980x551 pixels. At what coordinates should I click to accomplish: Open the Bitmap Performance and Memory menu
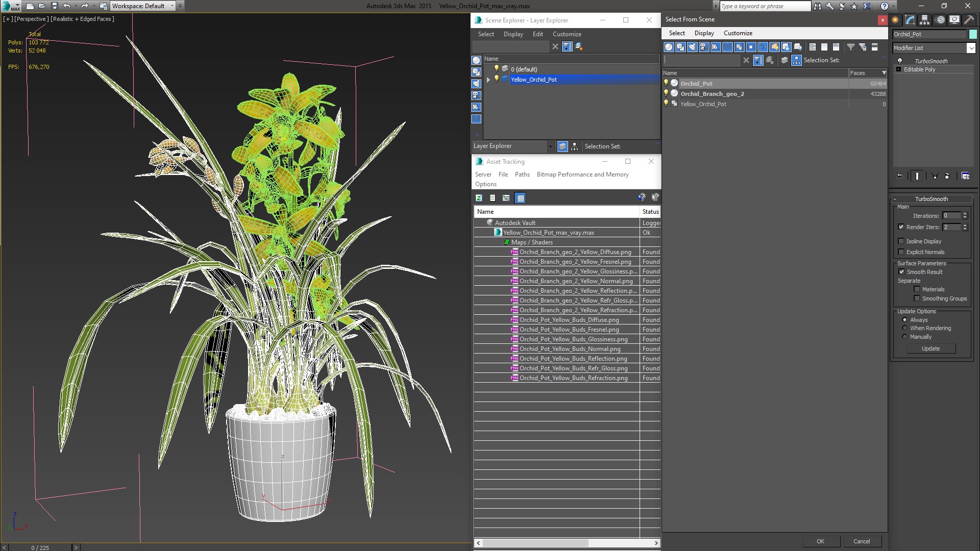click(x=582, y=174)
